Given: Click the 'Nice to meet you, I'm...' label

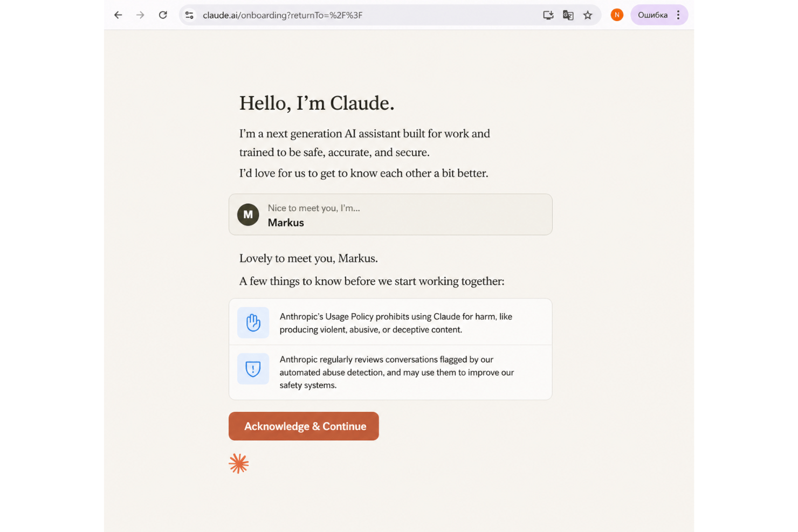Looking at the screenshot, I should (x=314, y=208).
